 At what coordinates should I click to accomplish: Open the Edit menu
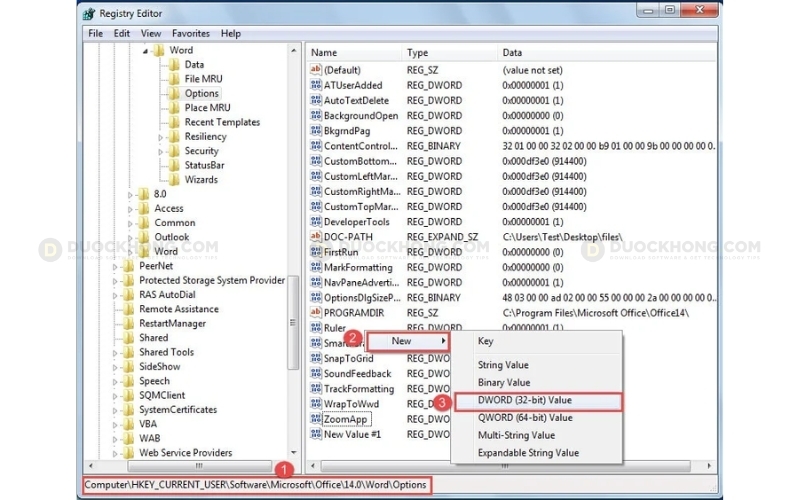121,33
